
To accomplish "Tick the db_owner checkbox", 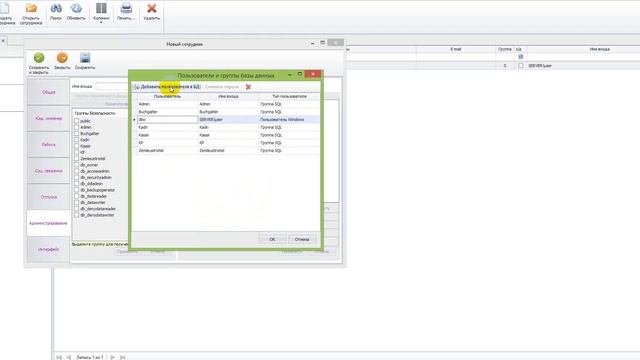I will pos(76,165).
